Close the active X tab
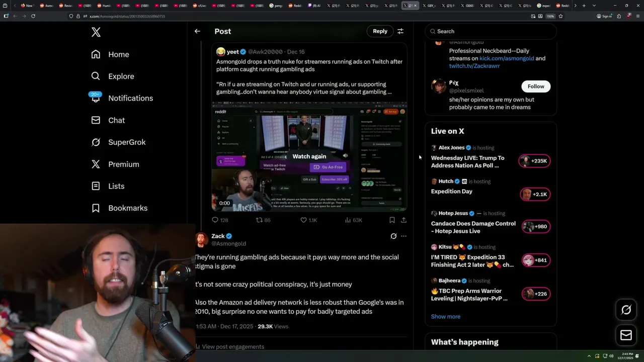Viewport: 644px width, 362px height. tap(415, 6)
